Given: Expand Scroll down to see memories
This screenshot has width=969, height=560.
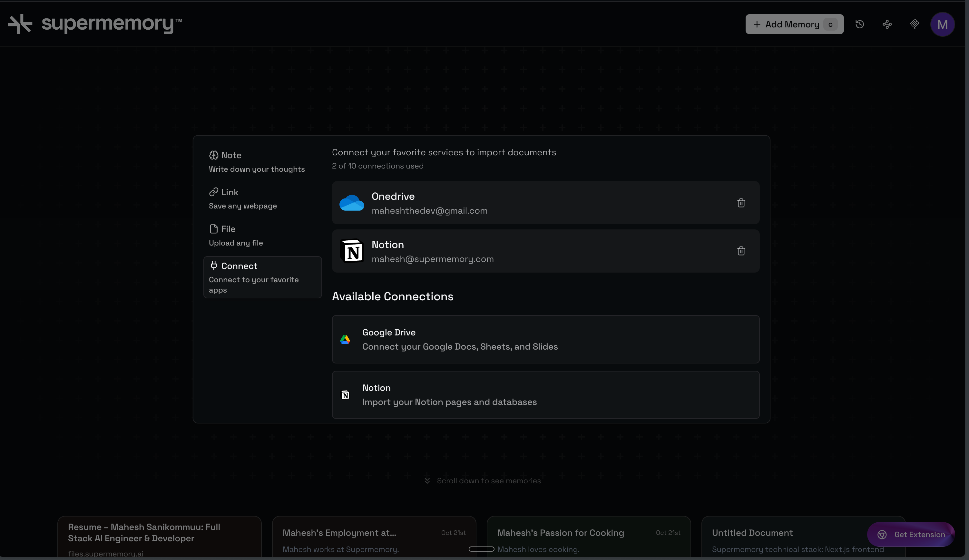Looking at the screenshot, I should [x=482, y=480].
